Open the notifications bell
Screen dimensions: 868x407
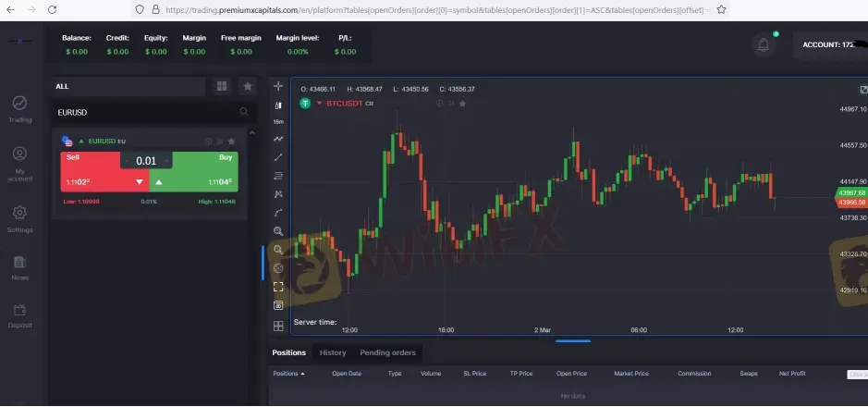764,44
